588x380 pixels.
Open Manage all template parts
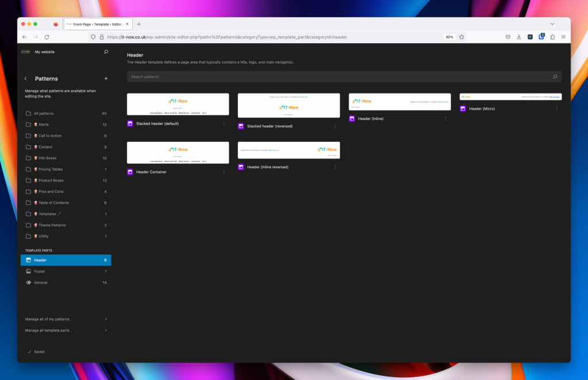[66, 331]
